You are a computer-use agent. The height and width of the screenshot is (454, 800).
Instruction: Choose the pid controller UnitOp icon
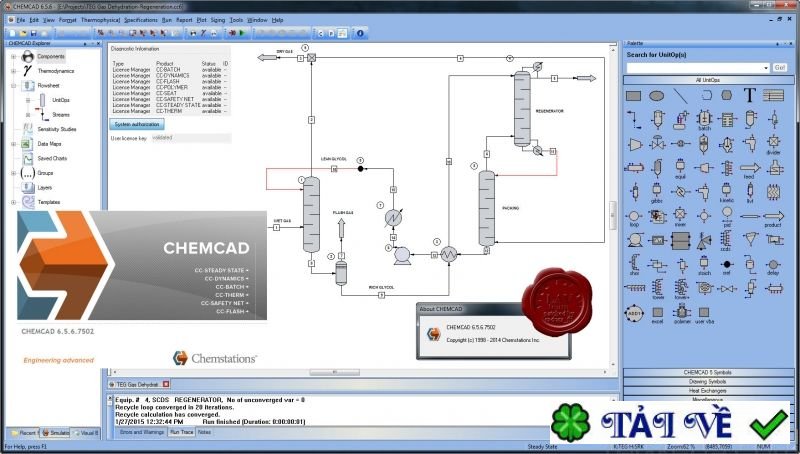coord(727,216)
